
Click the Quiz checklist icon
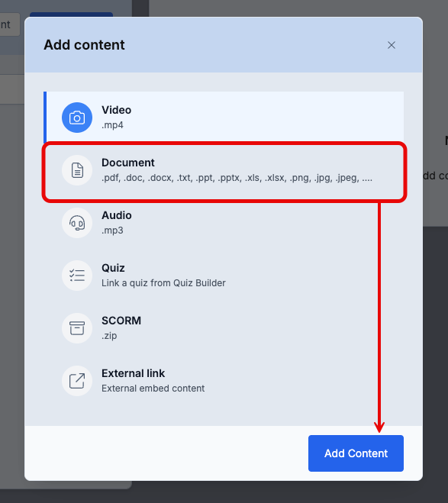point(77,276)
